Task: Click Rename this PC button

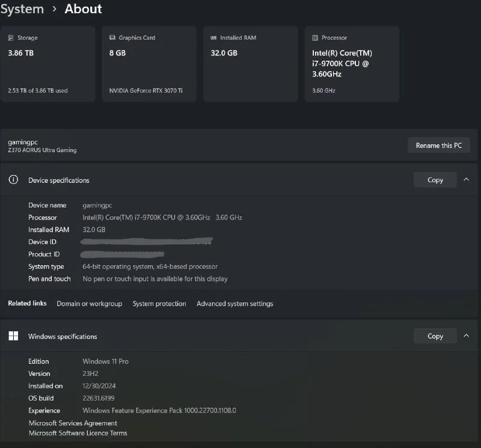Action: [x=439, y=145]
